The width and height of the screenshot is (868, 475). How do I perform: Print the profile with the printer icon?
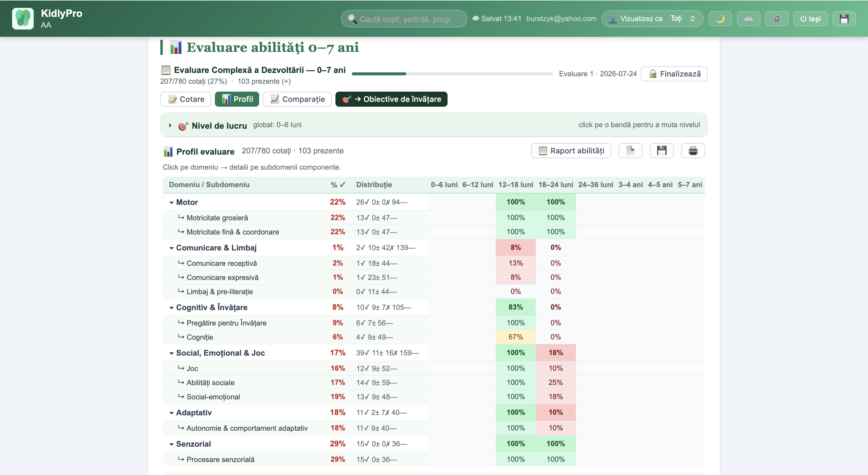tap(693, 151)
